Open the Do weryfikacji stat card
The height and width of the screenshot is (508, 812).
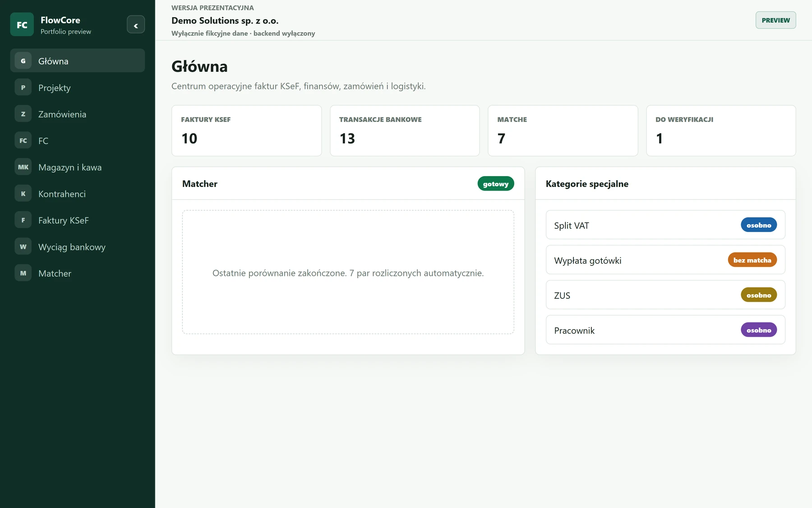point(721,130)
